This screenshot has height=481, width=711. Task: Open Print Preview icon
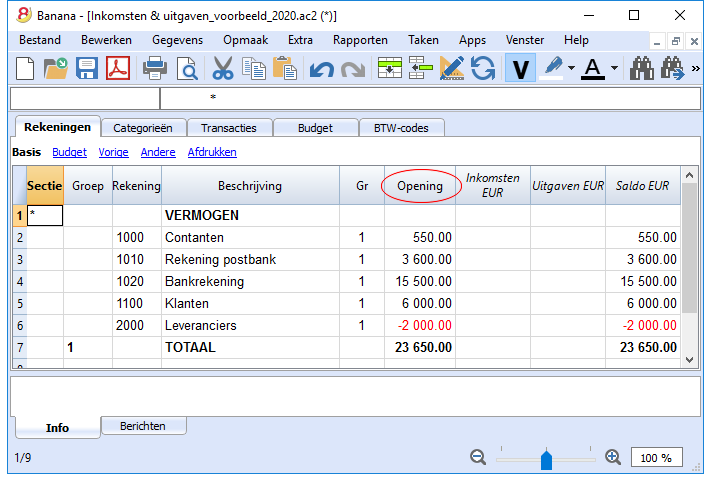[x=187, y=69]
